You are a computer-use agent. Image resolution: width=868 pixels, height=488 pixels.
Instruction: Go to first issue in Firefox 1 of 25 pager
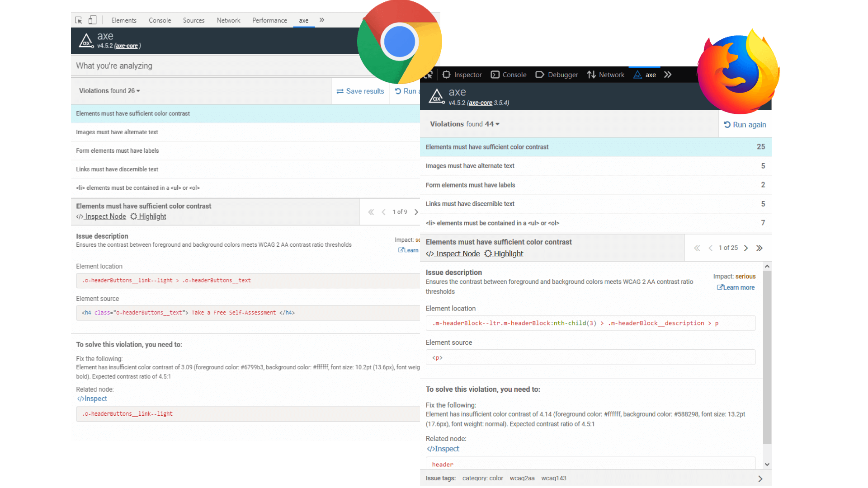click(x=697, y=248)
